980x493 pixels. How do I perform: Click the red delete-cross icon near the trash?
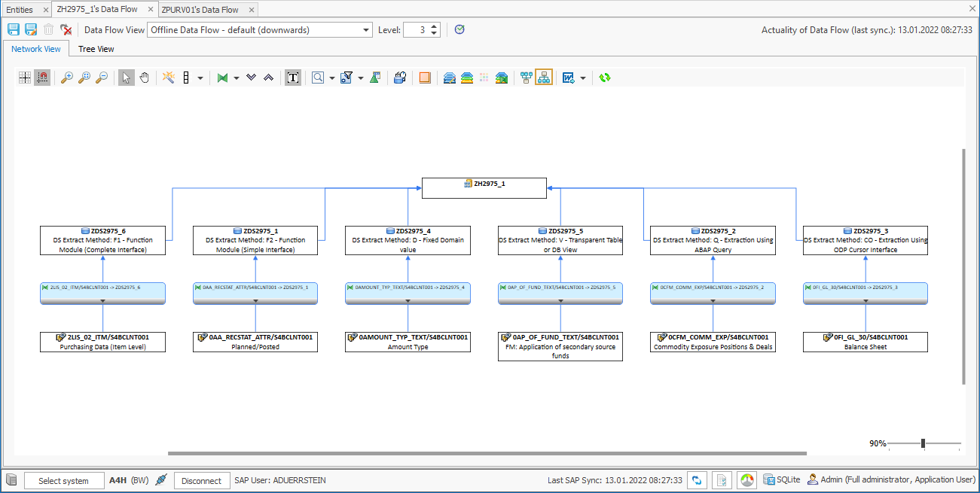67,29
